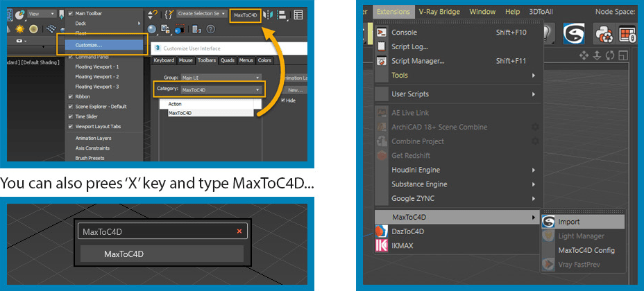644x291 pixels.
Task: Click the IKMAX pink logo icon
Action: 382,245
